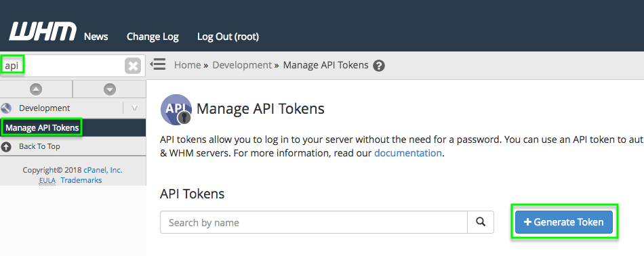Go to Home in the breadcrumb
This screenshot has width=644, height=256.
(x=188, y=65)
